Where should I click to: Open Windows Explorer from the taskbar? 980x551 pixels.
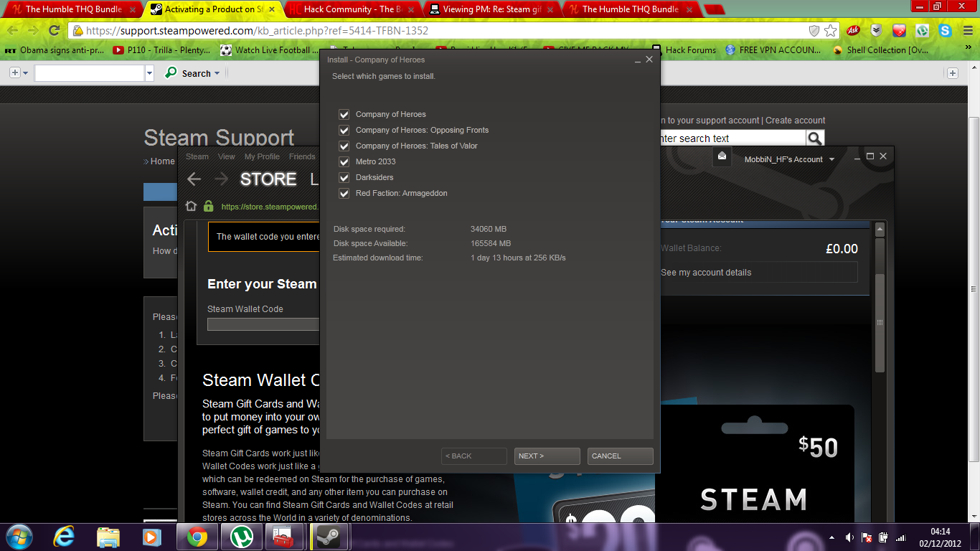pyautogui.click(x=108, y=537)
